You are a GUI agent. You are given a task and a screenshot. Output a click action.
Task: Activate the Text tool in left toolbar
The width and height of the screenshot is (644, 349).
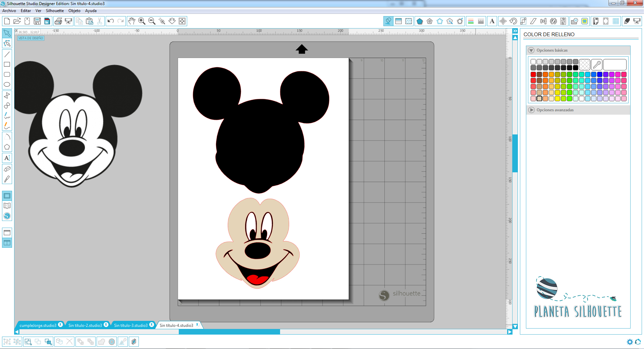(7, 158)
